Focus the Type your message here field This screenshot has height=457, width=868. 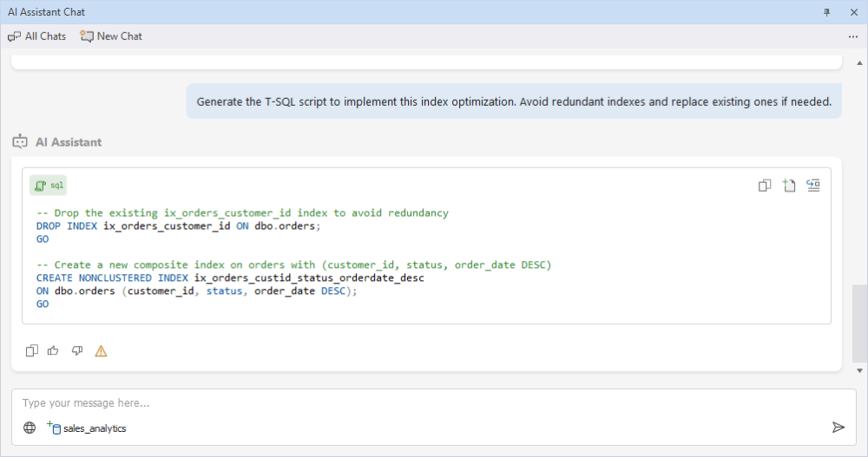point(433,403)
